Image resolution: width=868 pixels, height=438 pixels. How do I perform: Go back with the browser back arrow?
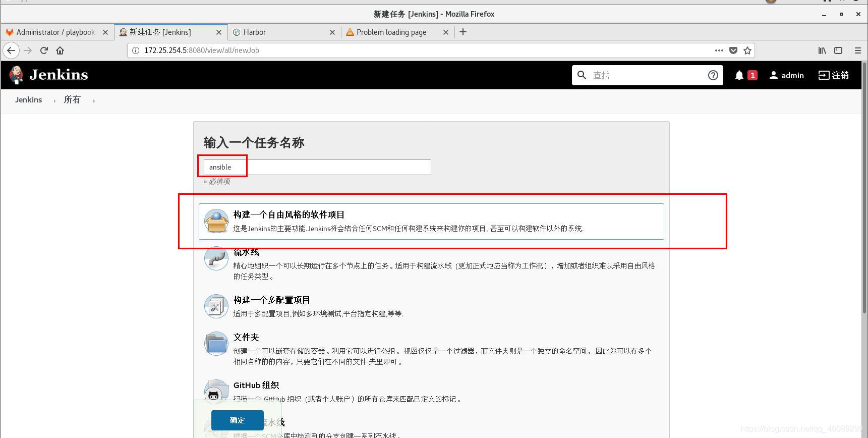pyautogui.click(x=11, y=50)
